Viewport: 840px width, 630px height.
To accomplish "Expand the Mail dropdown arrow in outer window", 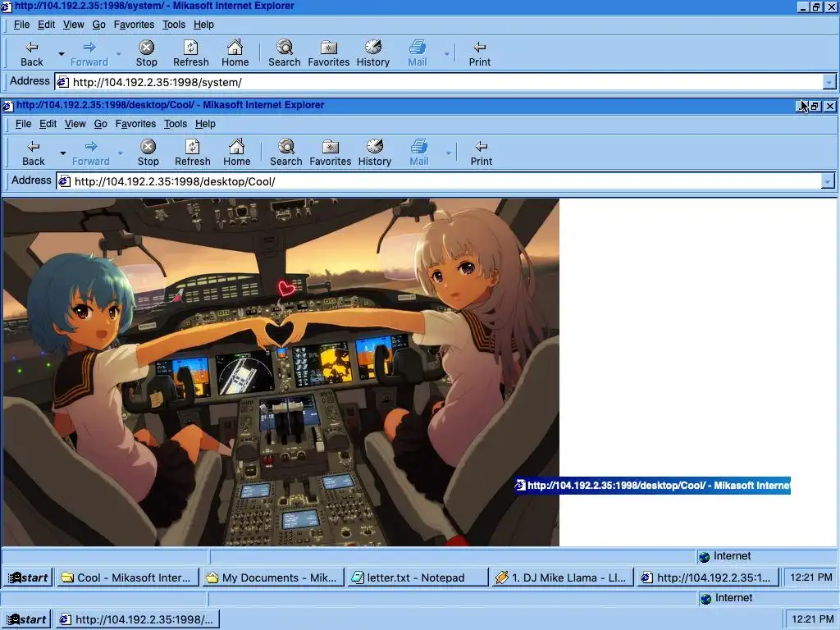I will click(447, 54).
